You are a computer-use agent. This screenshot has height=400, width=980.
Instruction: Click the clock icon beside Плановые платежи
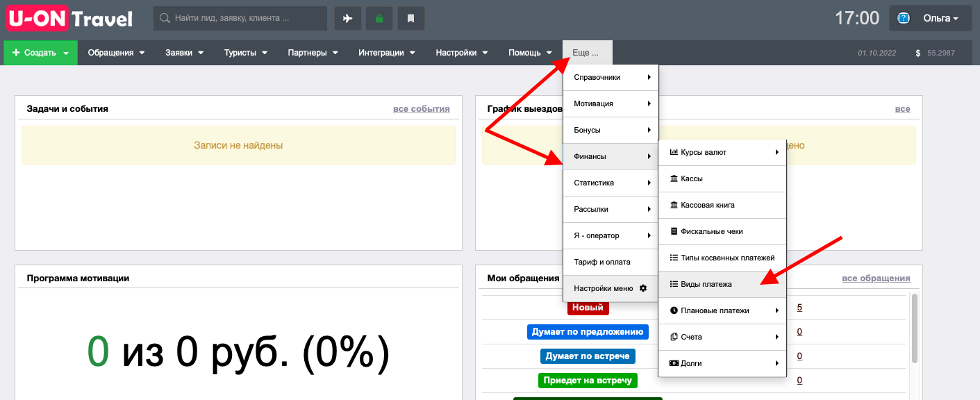coord(674,310)
